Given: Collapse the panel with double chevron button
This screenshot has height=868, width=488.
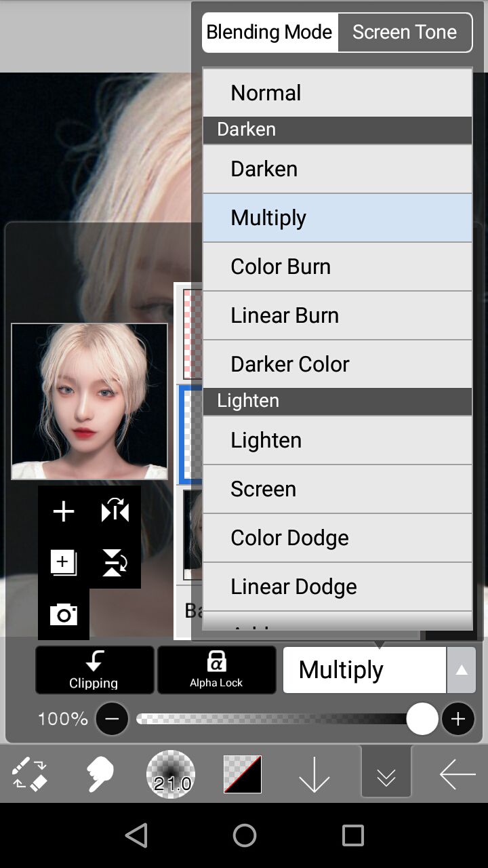Looking at the screenshot, I should pos(386,774).
